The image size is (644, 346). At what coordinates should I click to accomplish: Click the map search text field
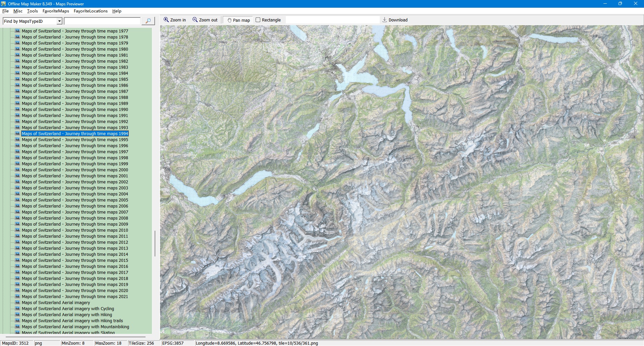[x=102, y=21]
